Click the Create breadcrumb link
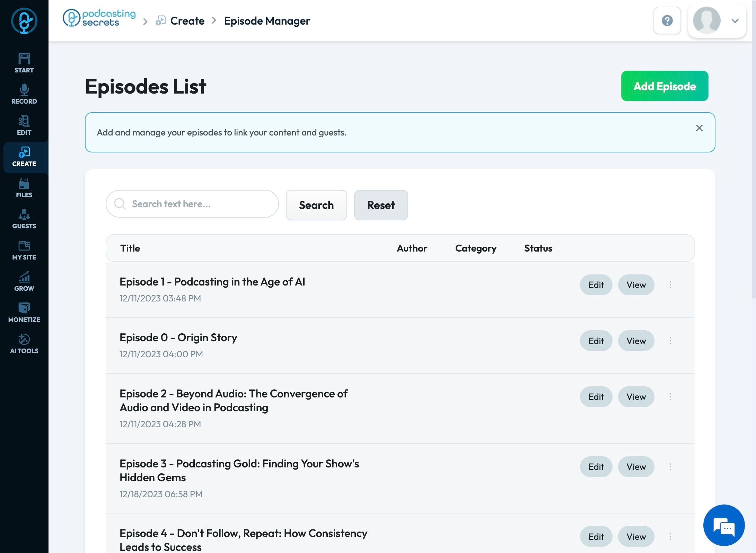Image resolution: width=756 pixels, height=553 pixels. (187, 21)
